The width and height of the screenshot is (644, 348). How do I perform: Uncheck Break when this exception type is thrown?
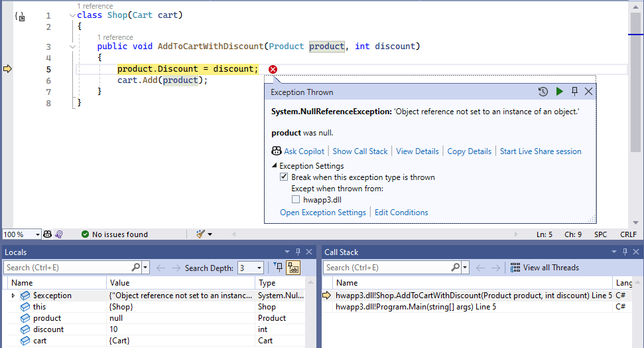pos(284,177)
